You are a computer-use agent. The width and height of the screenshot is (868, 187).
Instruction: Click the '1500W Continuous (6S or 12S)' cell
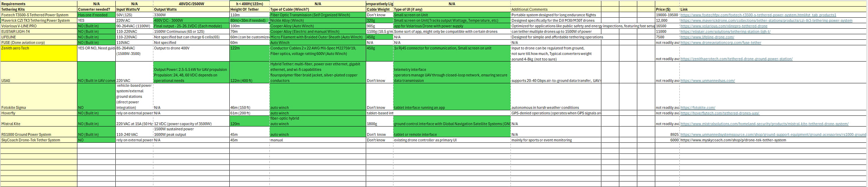pos(191,31)
